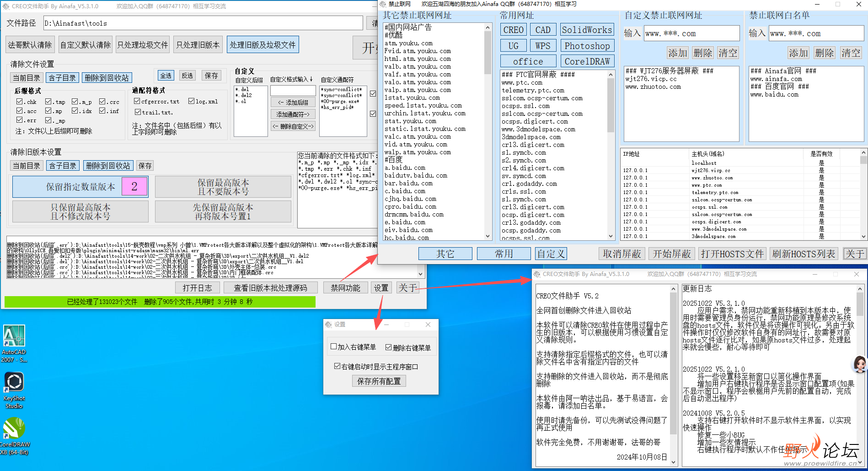868x471 pixels.
Task: Enable the 加入右键菜单 checkbox
Action: pos(334,346)
